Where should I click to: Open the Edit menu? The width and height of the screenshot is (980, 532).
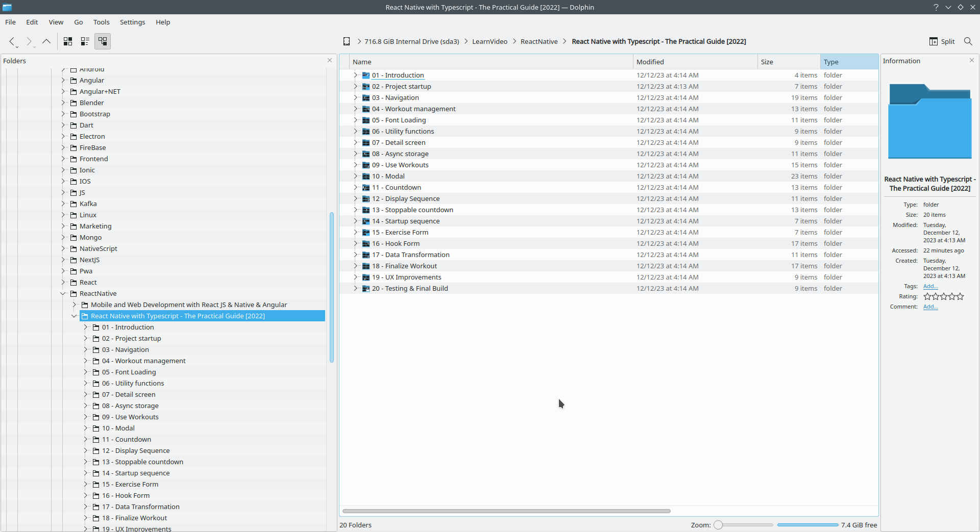coord(32,22)
